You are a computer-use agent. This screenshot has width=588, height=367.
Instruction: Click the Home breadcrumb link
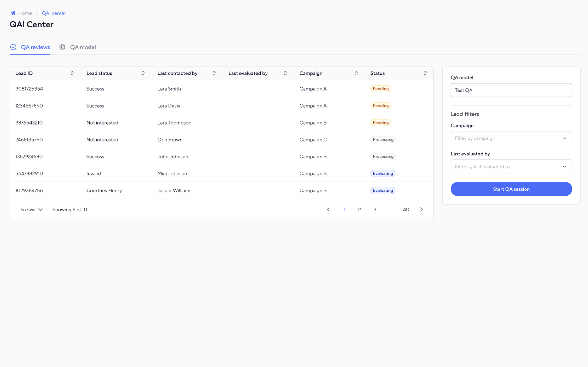[25, 13]
